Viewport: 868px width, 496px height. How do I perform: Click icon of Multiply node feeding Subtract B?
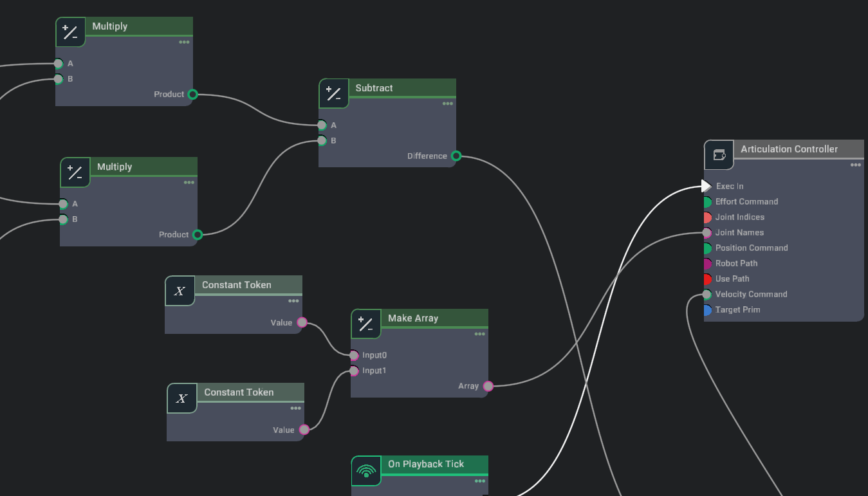click(x=75, y=172)
